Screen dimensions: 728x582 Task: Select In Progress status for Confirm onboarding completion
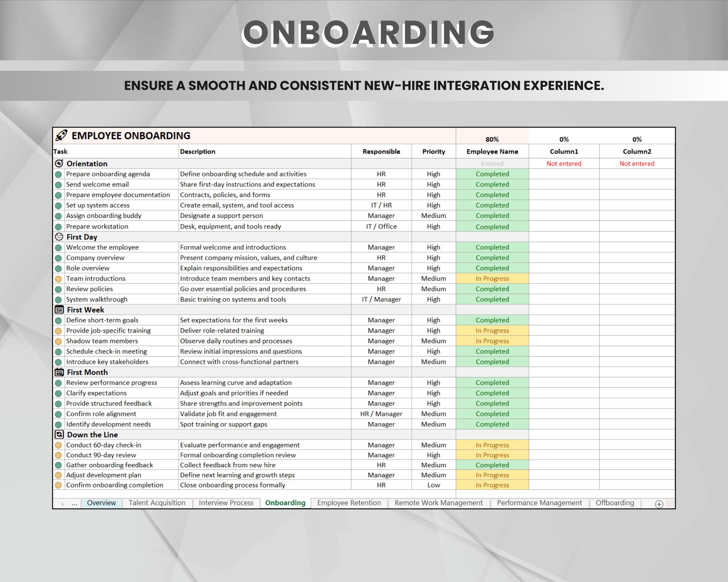[492, 485]
